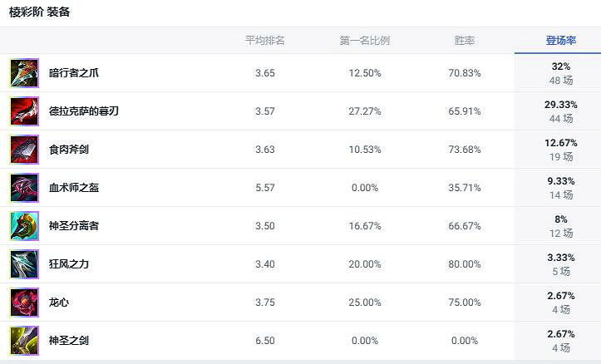Click the 暗行者之爪 item icon
The height and width of the screenshot is (364, 601).
pyautogui.click(x=24, y=73)
